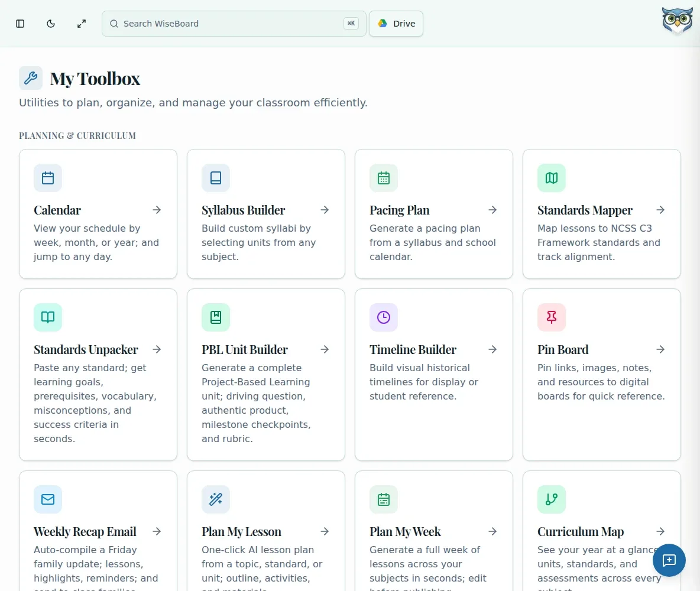
Task: Click the arrow next to Standards Unpacker
Action: tap(157, 349)
